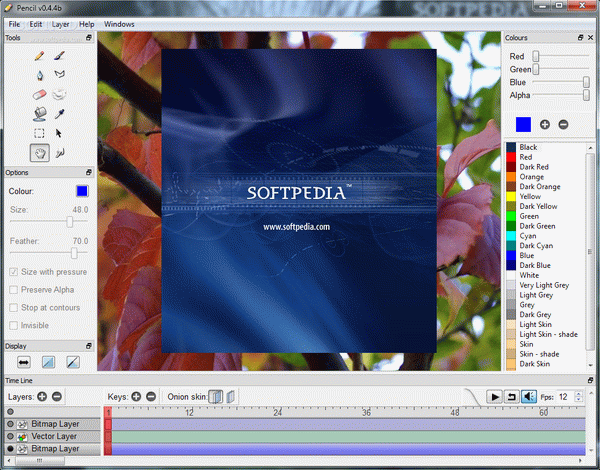
Task: Enable Preserve Alpha checkbox
Action: tap(13, 290)
